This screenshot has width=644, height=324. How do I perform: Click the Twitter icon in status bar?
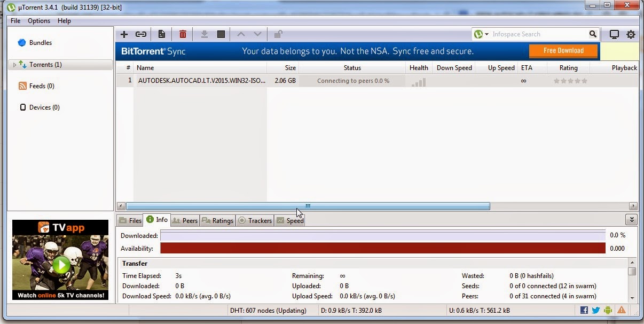[x=596, y=310]
